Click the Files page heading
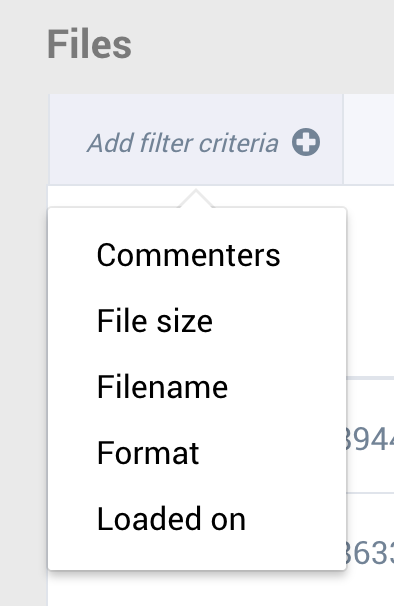Screen dimensions: 394x606 click(x=89, y=44)
